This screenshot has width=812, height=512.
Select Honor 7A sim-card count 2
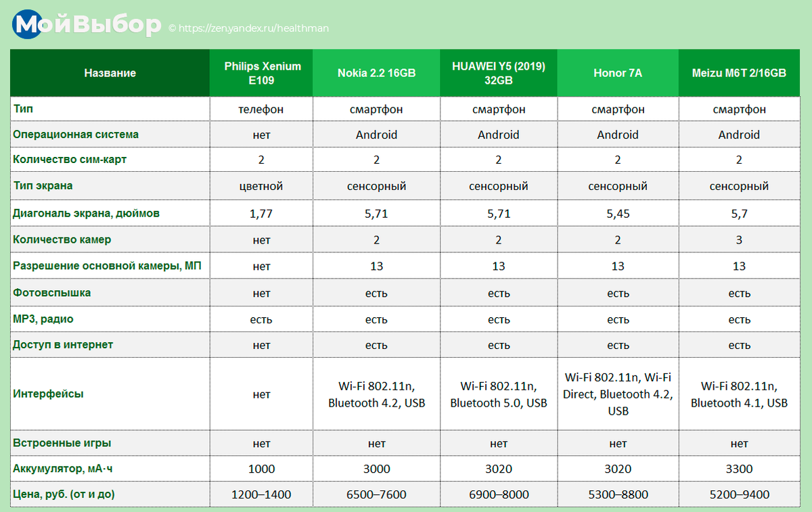(618, 160)
